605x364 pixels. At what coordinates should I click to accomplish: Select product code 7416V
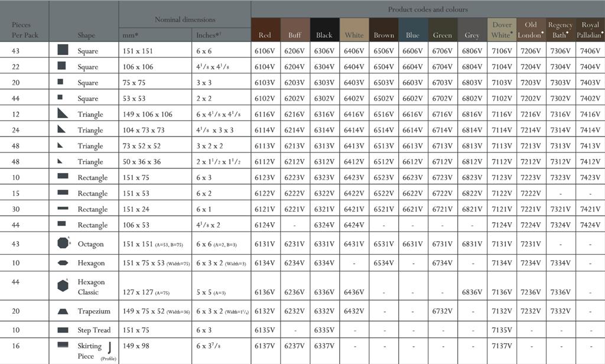coord(590,114)
